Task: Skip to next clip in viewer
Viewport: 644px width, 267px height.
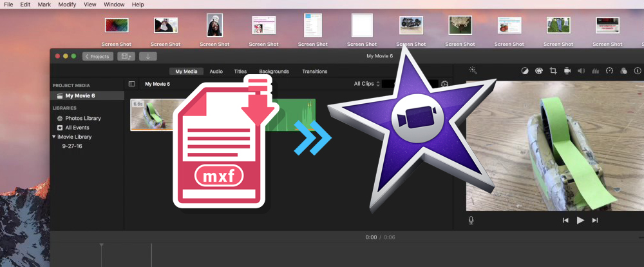Action: point(594,221)
